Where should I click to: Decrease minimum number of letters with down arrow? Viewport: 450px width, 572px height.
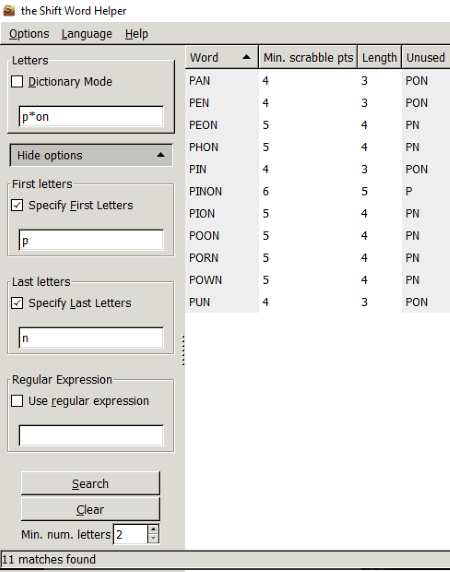tap(153, 539)
